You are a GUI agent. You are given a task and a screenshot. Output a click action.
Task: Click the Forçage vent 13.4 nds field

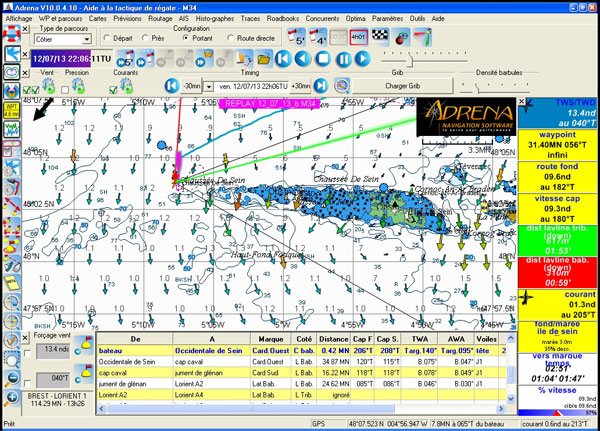tap(53, 351)
